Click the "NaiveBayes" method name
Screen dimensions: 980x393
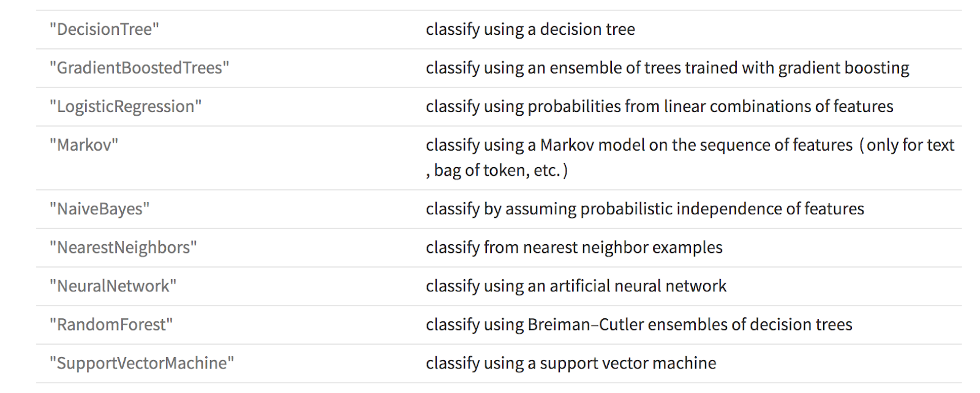tap(99, 209)
